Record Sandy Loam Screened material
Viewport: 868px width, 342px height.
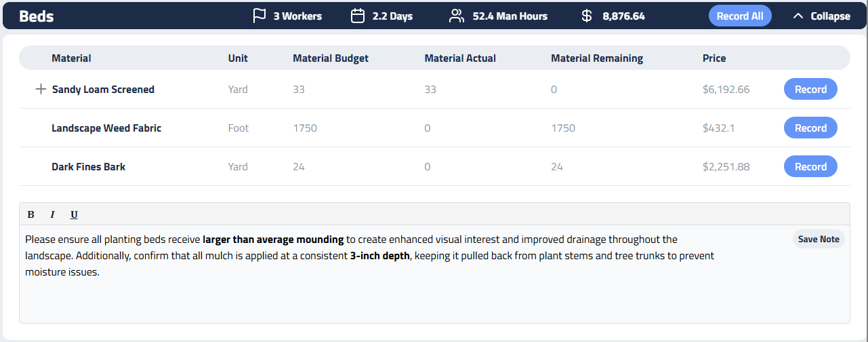point(810,89)
